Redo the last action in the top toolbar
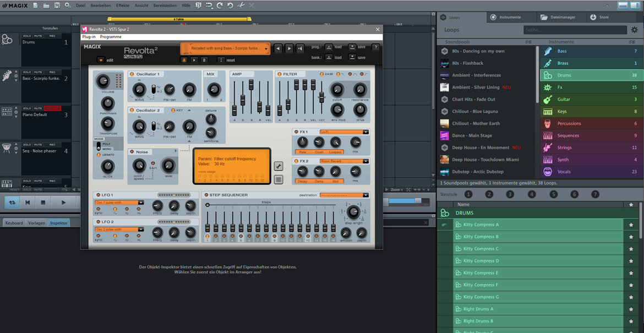The height and width of the screenshot is (333, 644). [220, 6]
